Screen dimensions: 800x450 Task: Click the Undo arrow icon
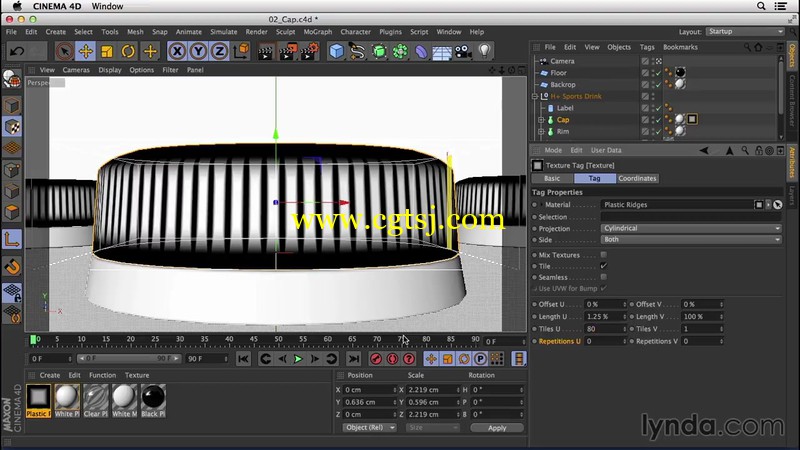[x=17, y=52]
